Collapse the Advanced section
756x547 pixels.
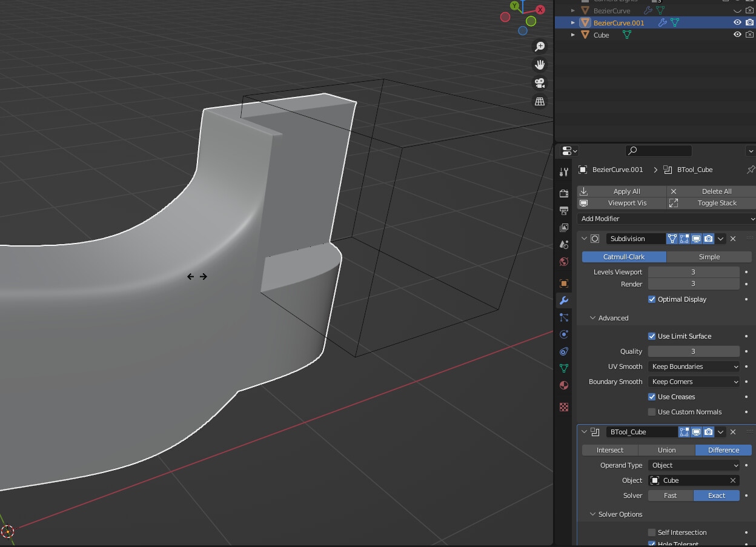594,318
